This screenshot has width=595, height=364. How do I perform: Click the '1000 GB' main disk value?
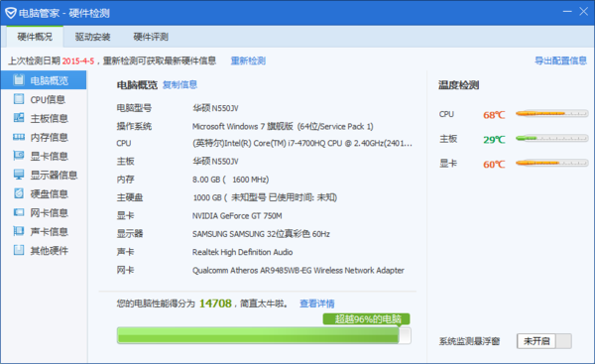pos(265,197)
